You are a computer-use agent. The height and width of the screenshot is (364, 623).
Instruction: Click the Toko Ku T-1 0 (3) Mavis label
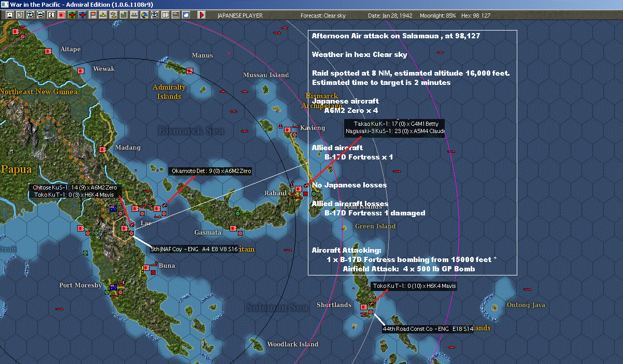click(74, 195)
